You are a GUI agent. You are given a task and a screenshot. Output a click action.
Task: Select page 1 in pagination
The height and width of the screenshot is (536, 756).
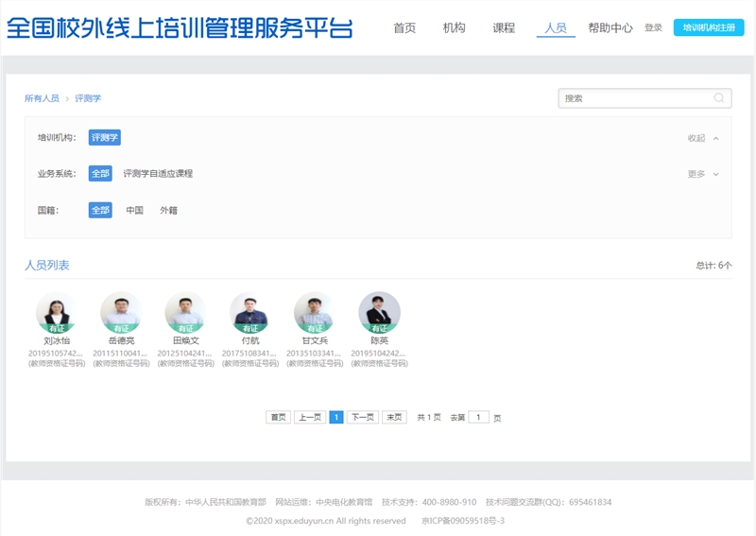(336, 417)
